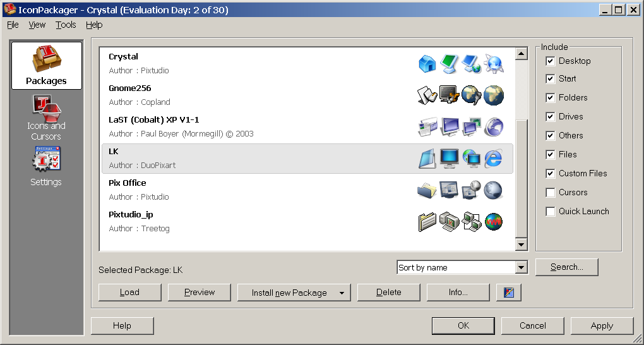The height and width of the screenshot is (345, 644).
Task: Select the Crystal package name
Action: [123, 57]
